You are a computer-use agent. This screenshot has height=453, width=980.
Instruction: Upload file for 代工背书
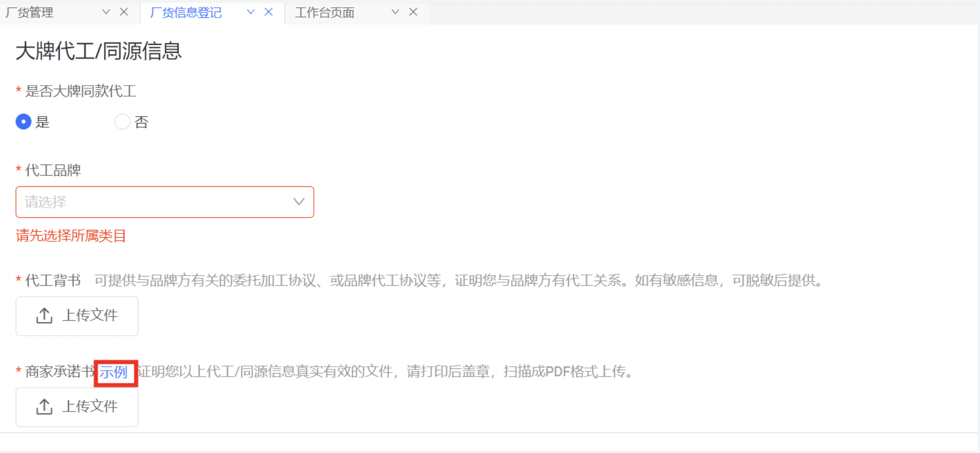(77, 316)
